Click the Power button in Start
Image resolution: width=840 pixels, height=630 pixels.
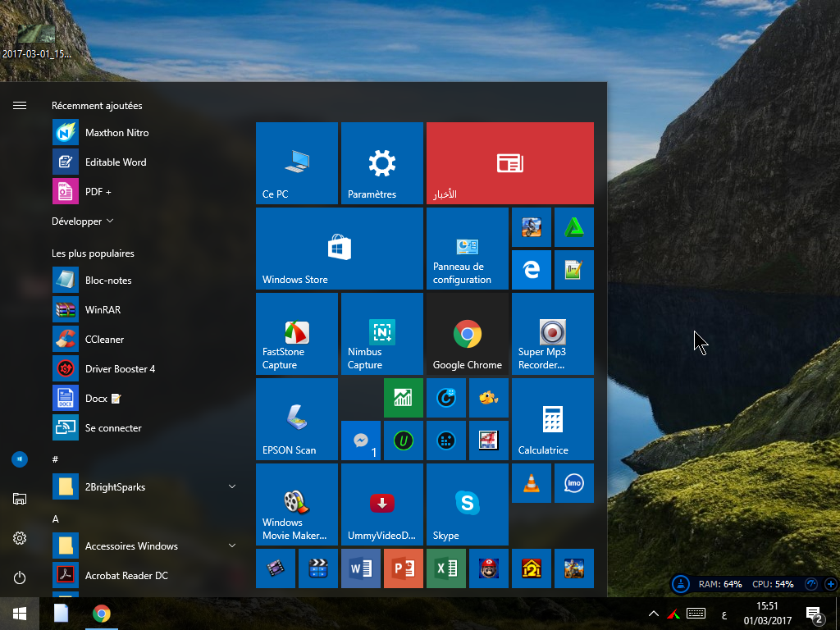click(x=20, y=577)
